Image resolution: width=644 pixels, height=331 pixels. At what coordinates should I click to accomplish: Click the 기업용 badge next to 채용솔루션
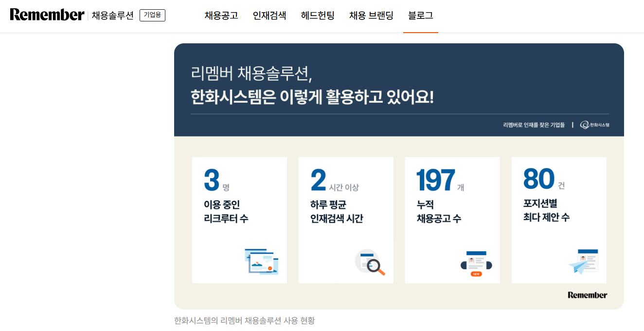[152, 16]
